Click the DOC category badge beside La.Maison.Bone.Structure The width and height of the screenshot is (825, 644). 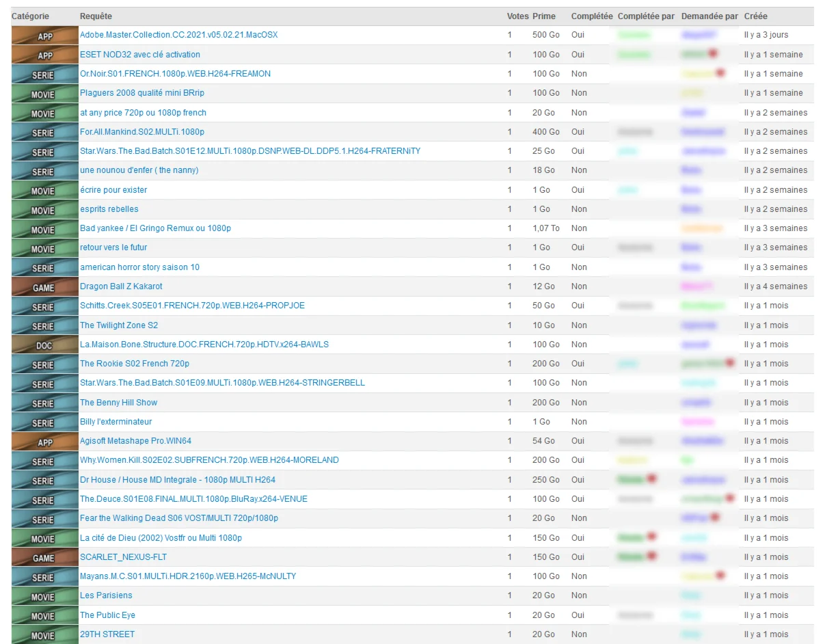pos(44,345)
